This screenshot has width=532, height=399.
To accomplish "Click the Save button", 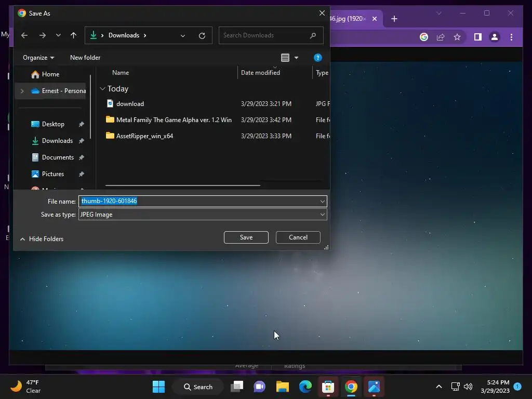I will [246, 237].
